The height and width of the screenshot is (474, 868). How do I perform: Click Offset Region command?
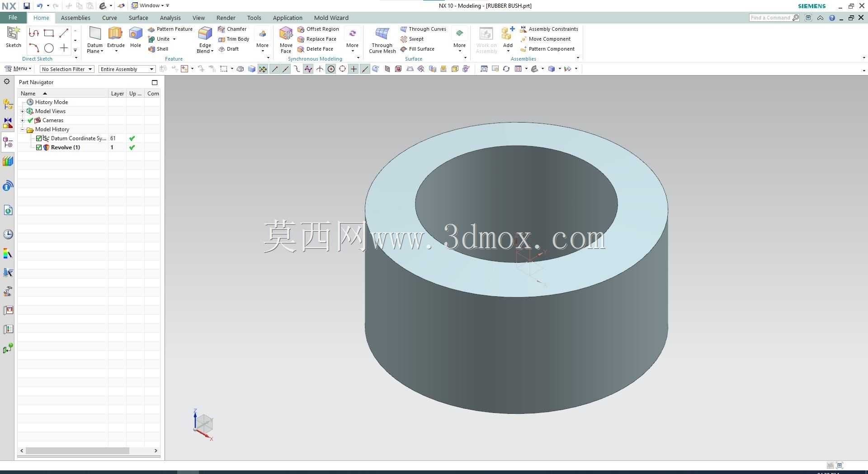point(318,29)
